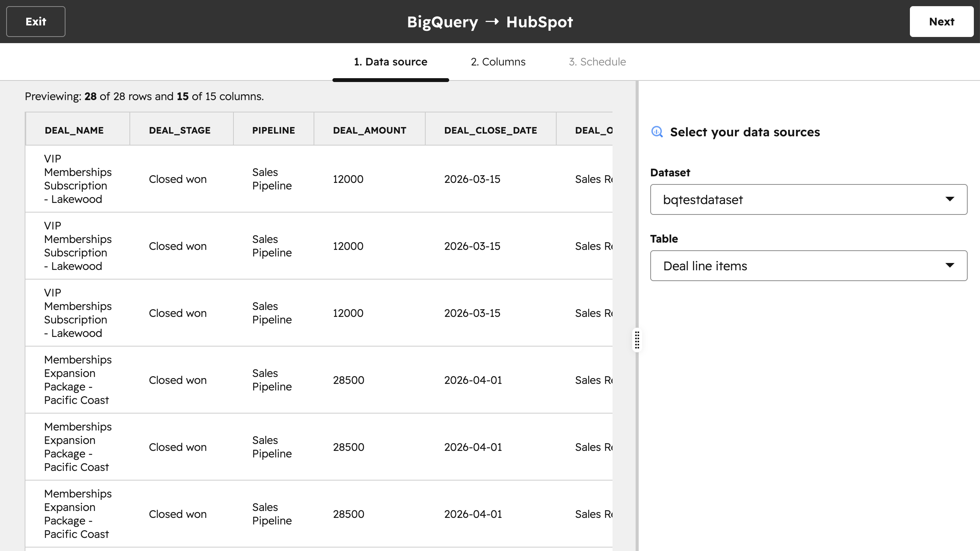Click the last visible Memberships Expansion Package cell
The height and width of the screenshot is (551, 980).
78,514
